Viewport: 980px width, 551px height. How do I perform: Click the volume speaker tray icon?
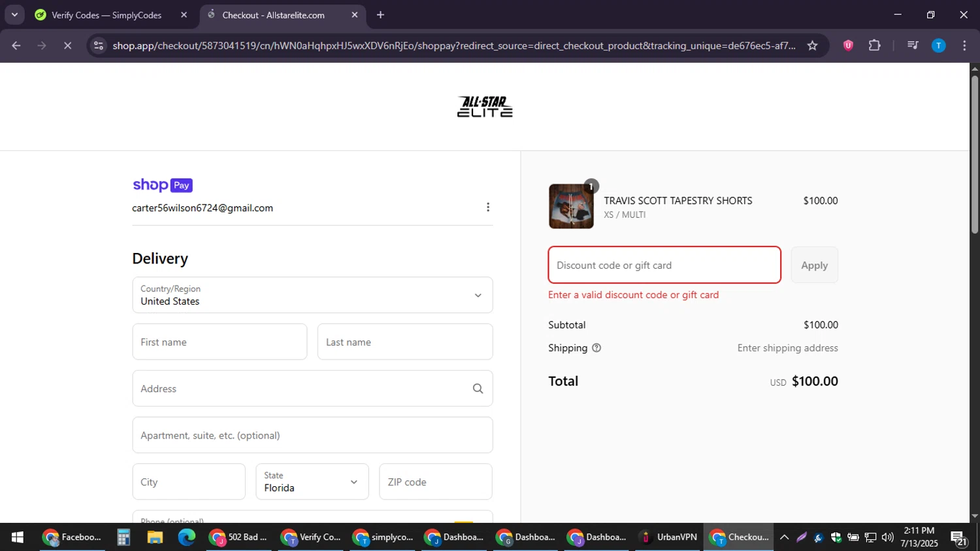tap(887, 537)
